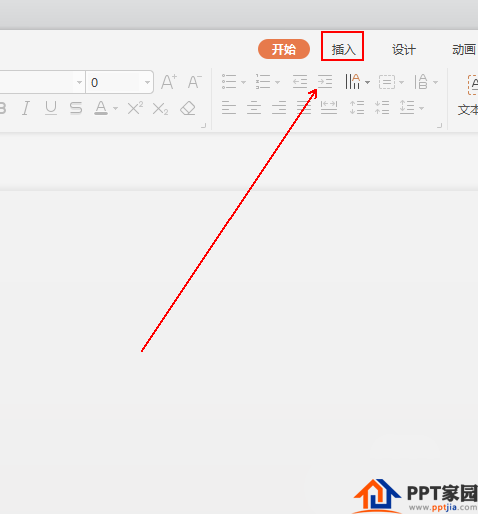Toggle Underline text formatting
Image resolution: width=478 pixels, height=514 pixels.
[51, 108]
